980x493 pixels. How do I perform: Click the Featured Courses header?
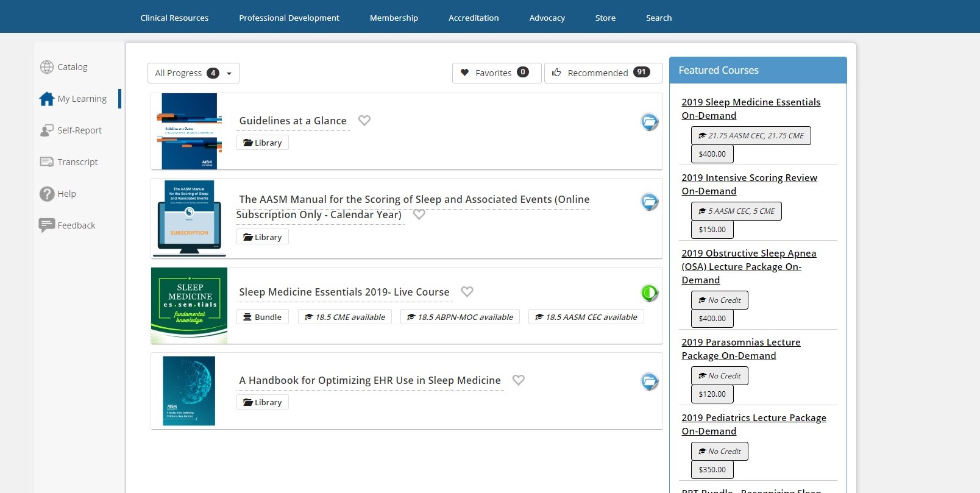coord(758,70)
